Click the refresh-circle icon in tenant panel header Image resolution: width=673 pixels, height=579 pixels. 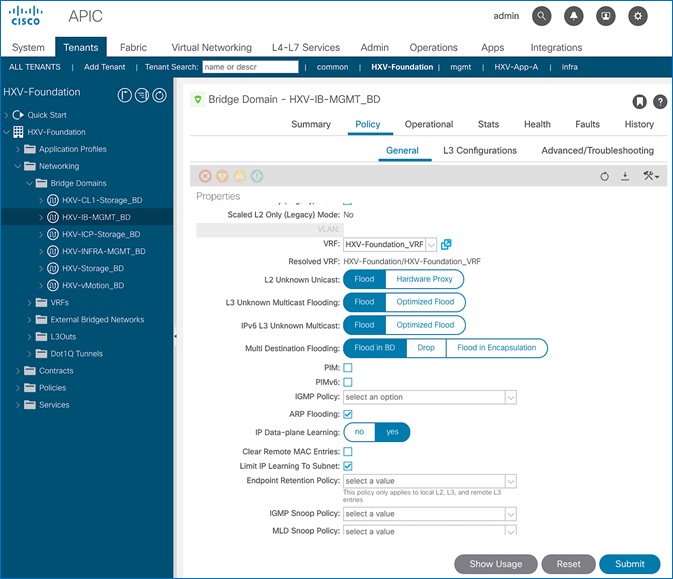[159, 95]
